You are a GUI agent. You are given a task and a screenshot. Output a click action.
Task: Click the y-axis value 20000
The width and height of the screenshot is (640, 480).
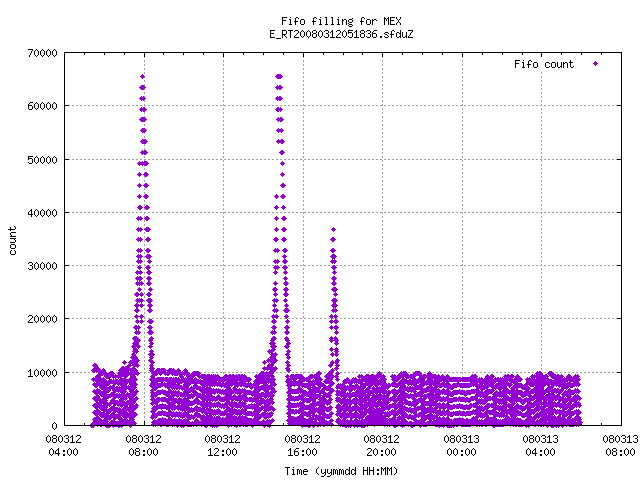pos(42,319)
